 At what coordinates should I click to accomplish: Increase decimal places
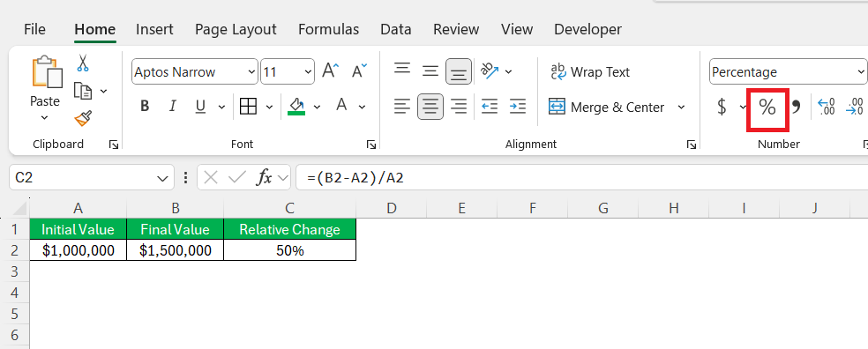[826, 106]
